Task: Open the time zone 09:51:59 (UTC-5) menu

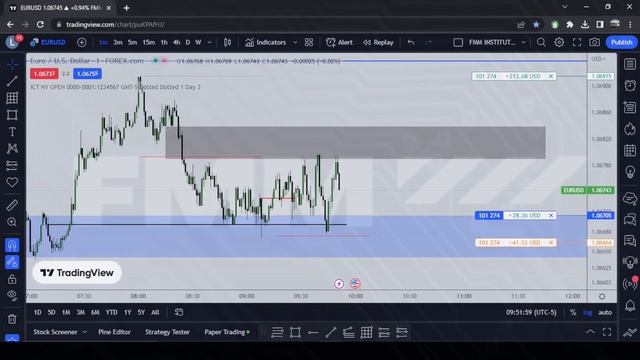Action: tap(531, 312)
